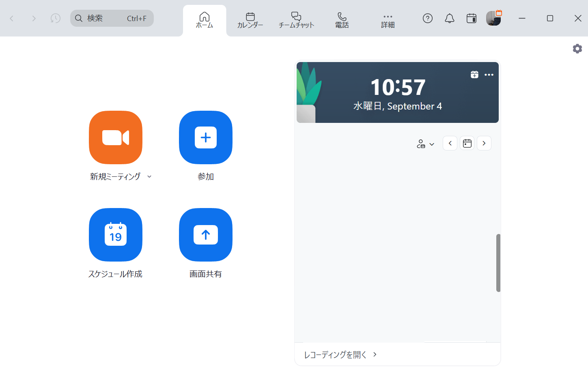This screenshot has height=382, width=588.
Task: Open the カレンダー tab
Action: click(x=250, y=20)
